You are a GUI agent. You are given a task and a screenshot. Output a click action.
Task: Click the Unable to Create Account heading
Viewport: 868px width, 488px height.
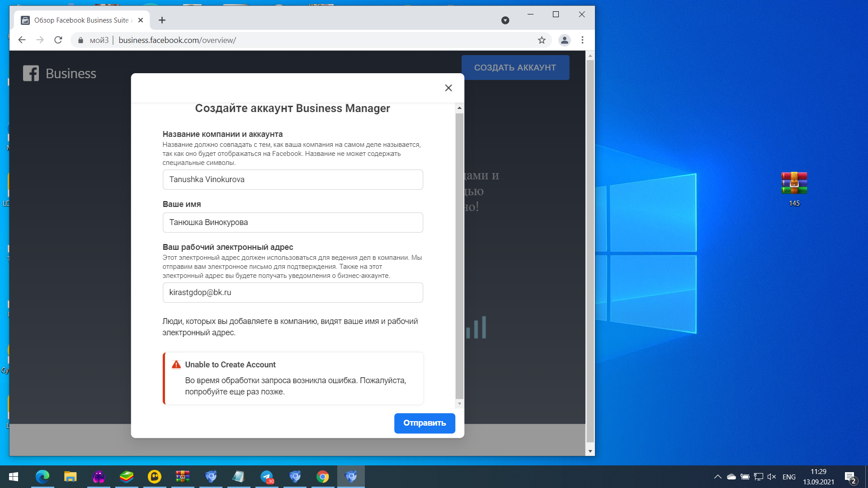point(230,365)
